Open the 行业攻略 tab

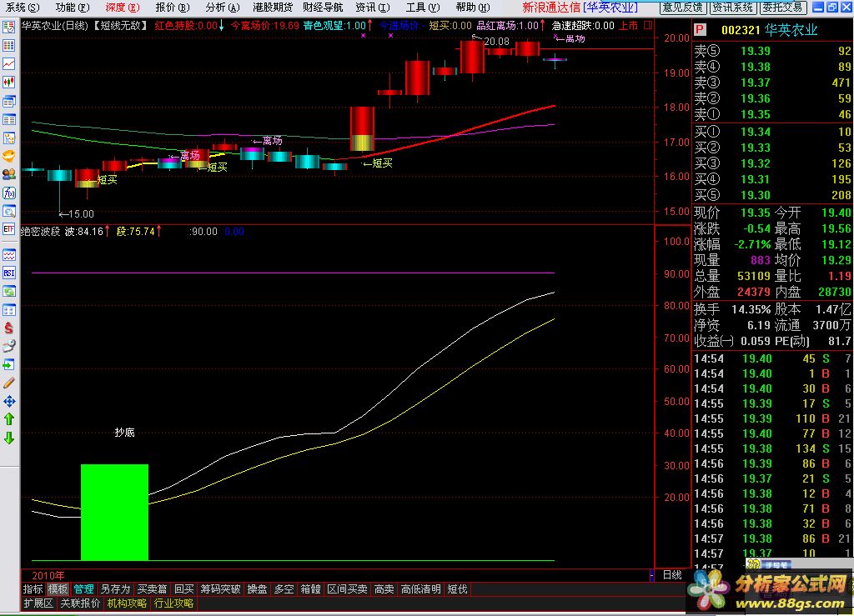click(173, 603)
